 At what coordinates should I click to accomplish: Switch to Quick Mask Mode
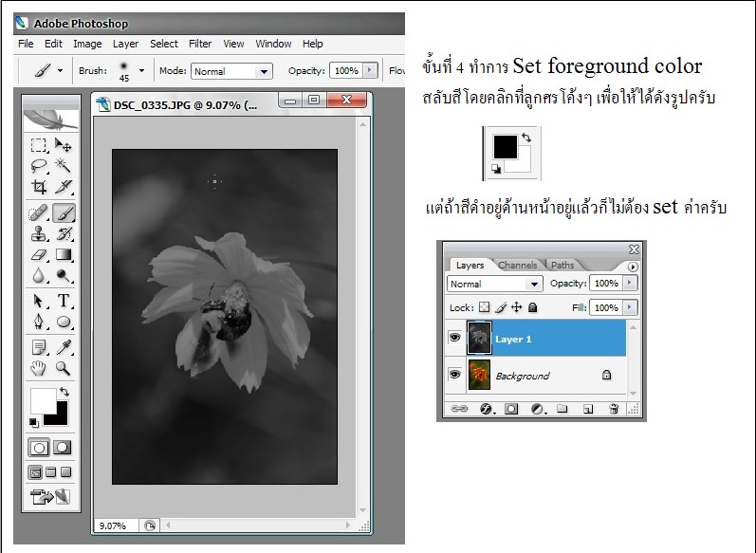pyautogui.click(x=63, y=448)
